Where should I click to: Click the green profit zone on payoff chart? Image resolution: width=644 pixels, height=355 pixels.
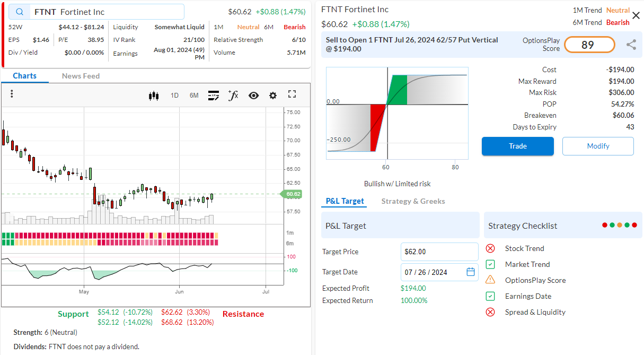399,90
